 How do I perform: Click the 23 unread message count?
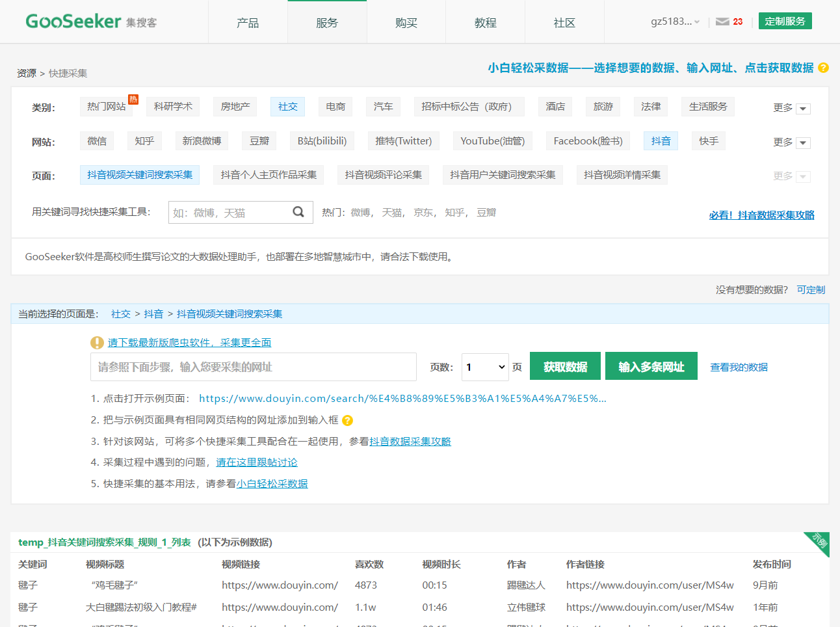[x=738, y=21]
